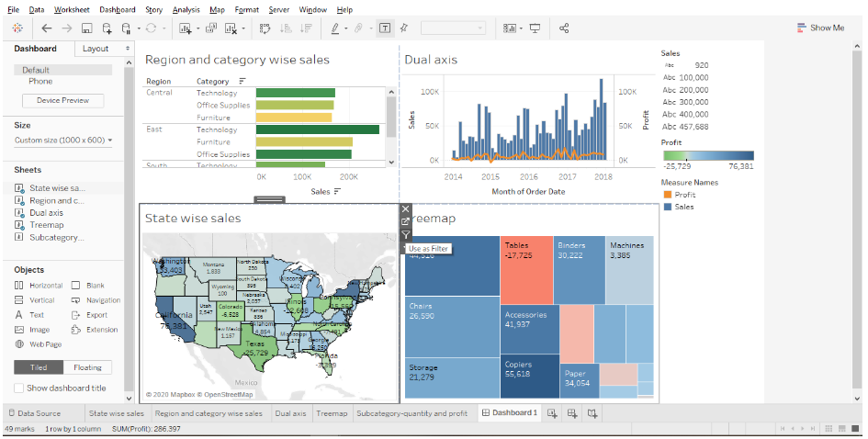868x439 pixels.
Task: Click the Show Me button
Action: point(820,28)
